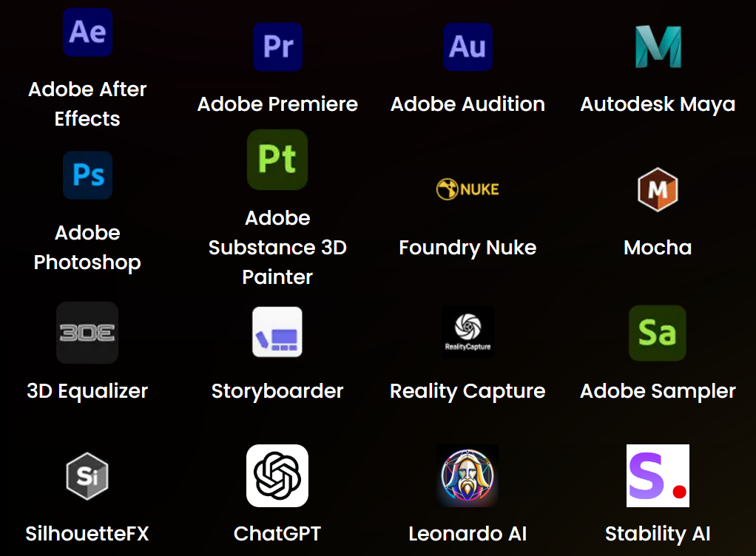756x556 pixels.
Task: Click the 'Adobe After Effects' label
Action: pyautogui.click(x=87, y=104)
